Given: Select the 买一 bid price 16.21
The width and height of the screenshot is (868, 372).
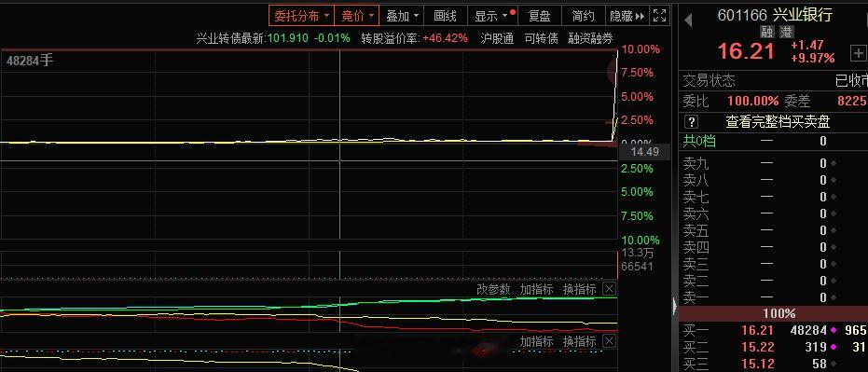Looking at the screenshot, I should point(757,330).
